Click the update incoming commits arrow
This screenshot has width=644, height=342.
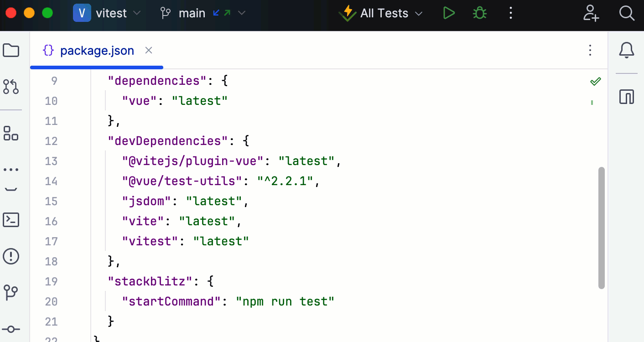[x=216, y=13]
